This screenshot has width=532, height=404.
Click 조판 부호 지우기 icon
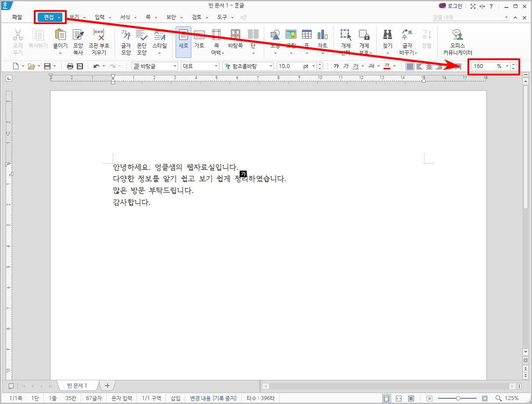tap(99, 35)
